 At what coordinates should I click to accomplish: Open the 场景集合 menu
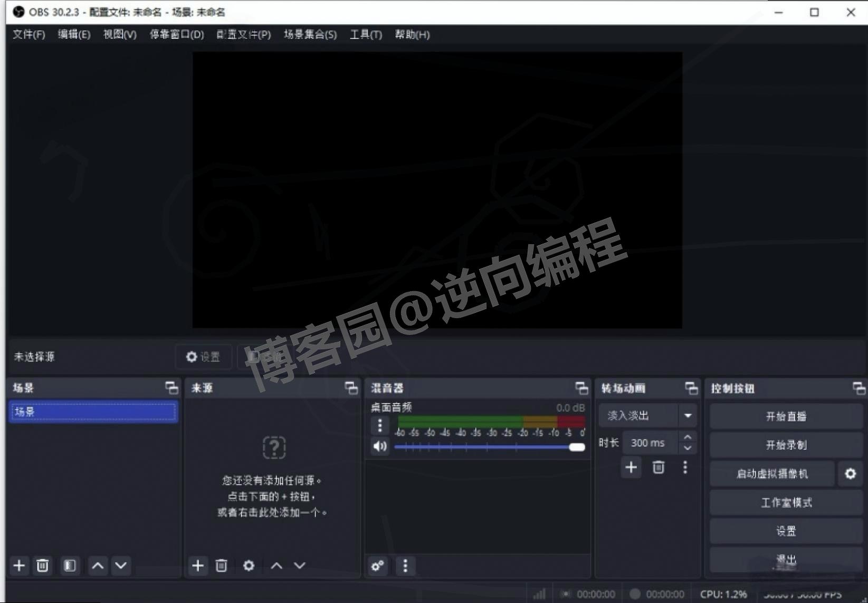point(310,34)
